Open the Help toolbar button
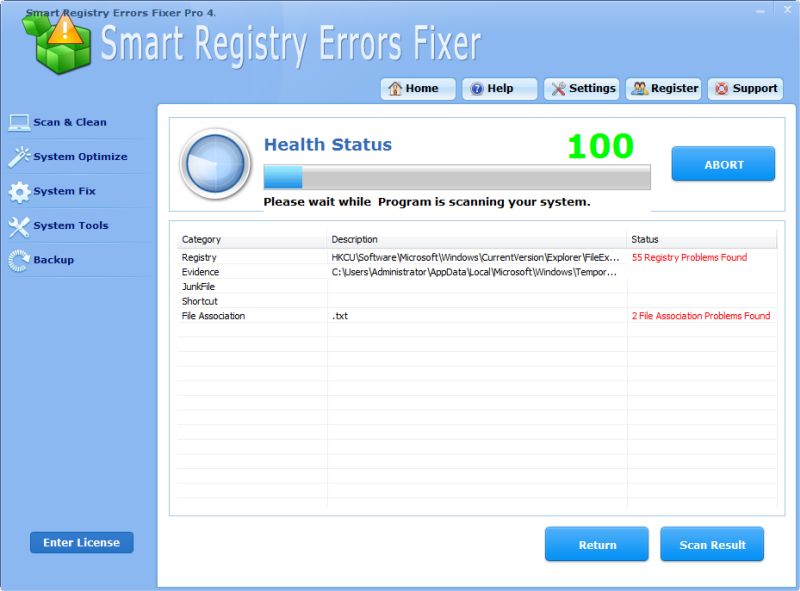Screen dimensions: 800x591 click(499, 89)
